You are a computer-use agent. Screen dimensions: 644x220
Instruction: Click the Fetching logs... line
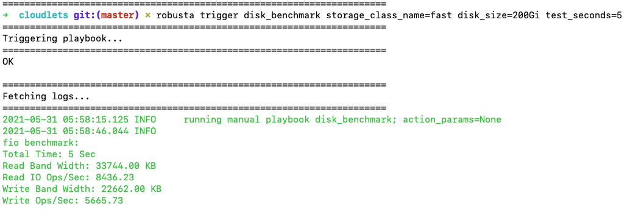pyautogui.click(x=46, y=97)
